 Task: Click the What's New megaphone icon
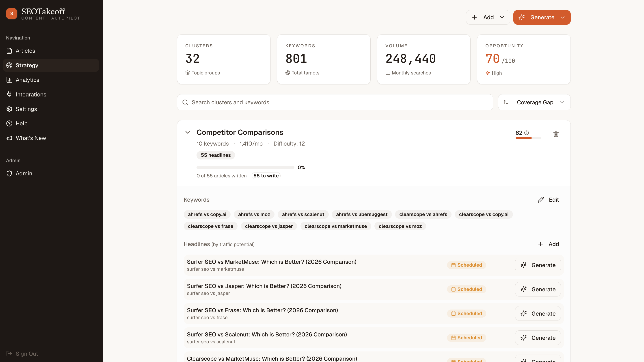pos(9,138)
